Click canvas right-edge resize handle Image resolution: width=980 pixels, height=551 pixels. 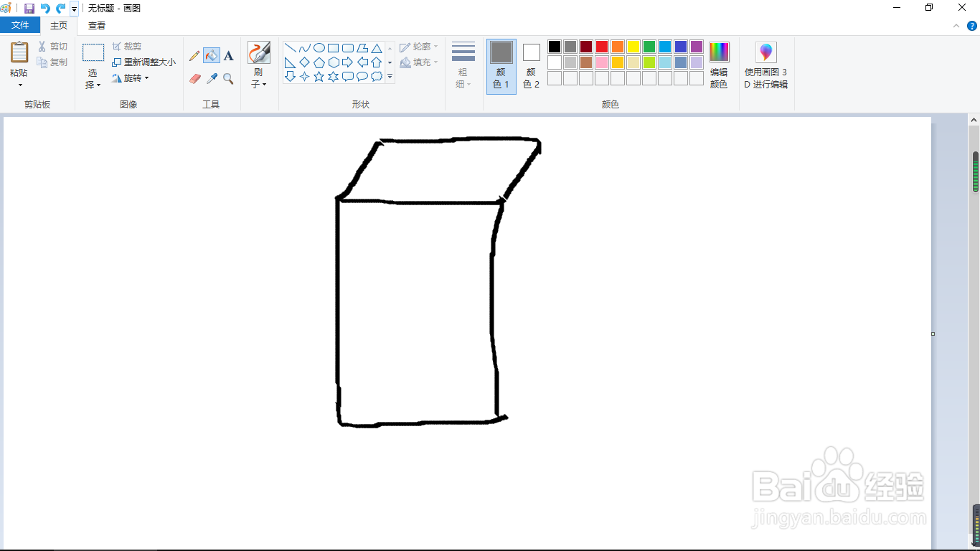[x=933, y=334]
